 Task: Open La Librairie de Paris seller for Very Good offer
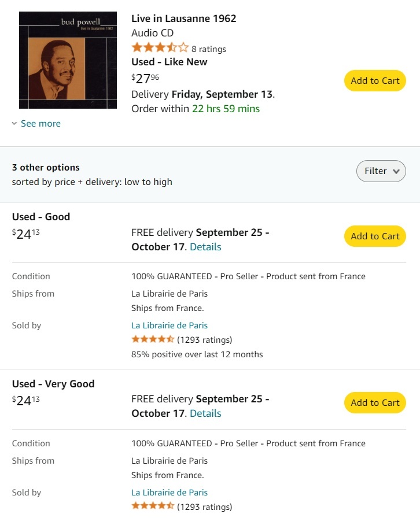tap(170, 493)
